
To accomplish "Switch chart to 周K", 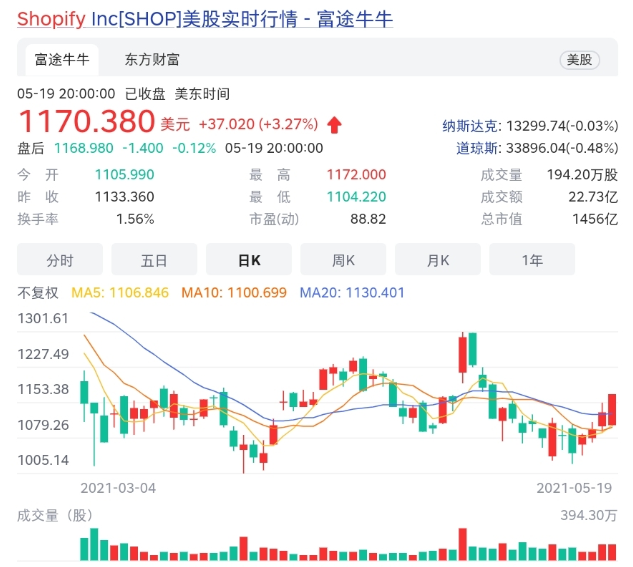I will tap(343, 259).
